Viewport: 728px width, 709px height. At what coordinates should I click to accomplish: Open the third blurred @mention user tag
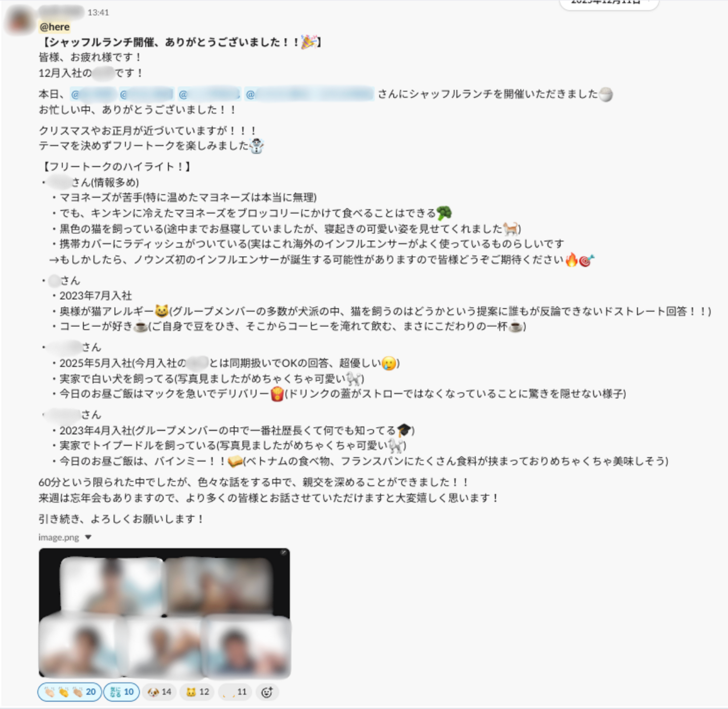click(209, 94)
